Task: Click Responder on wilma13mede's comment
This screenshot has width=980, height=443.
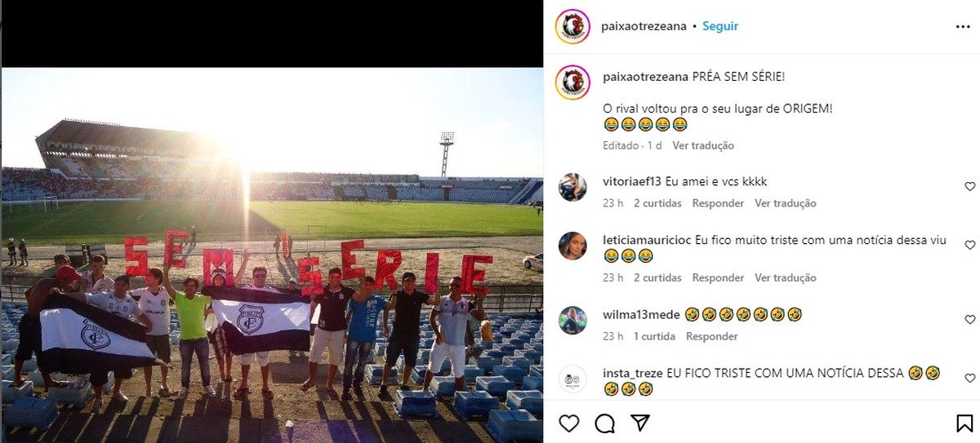Action: 712,336
